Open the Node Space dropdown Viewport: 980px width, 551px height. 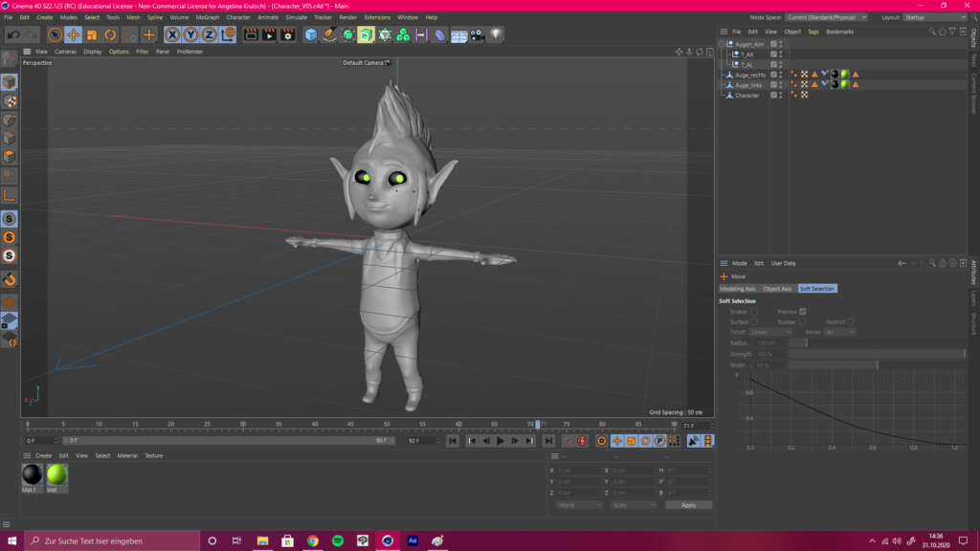click(x=826, y=17)
